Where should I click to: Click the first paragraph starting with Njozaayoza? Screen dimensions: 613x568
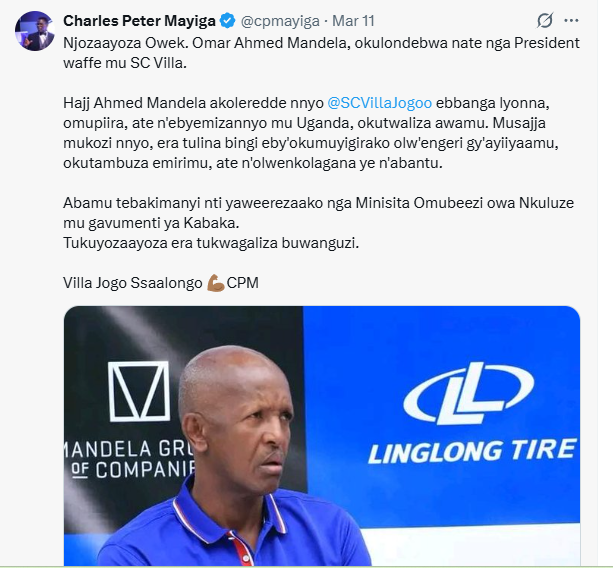pyautogui.click(x=321, y=53)
